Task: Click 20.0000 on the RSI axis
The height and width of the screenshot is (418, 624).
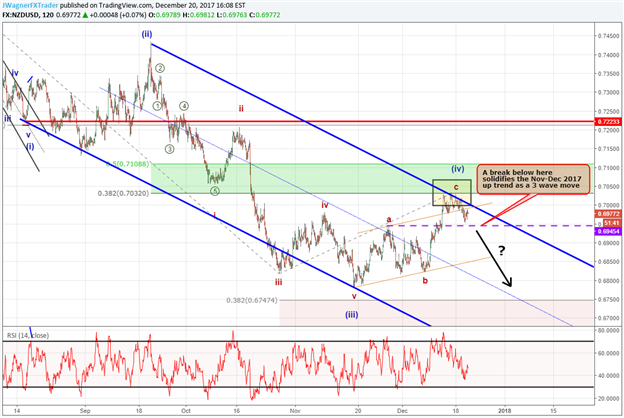Action: (608, 398)
